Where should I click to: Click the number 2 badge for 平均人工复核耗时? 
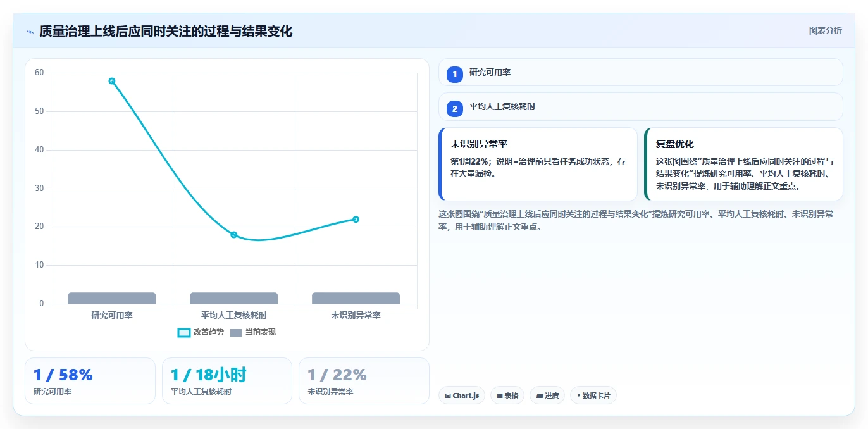click(454, 109)
